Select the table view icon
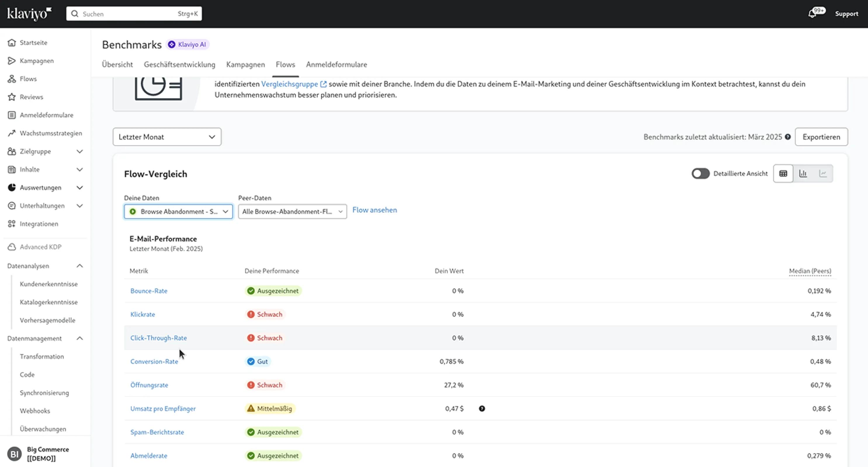 click(x=783, y=174)
